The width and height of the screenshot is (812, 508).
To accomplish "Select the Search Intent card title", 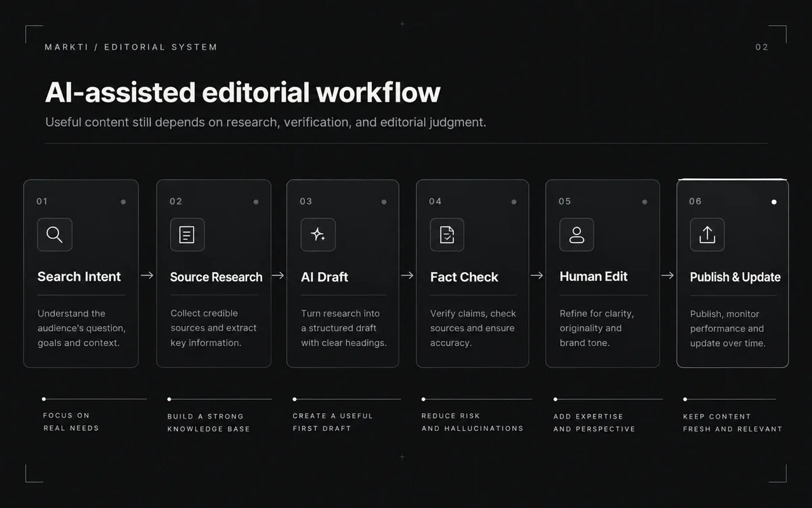I will [x=79, y=276].
